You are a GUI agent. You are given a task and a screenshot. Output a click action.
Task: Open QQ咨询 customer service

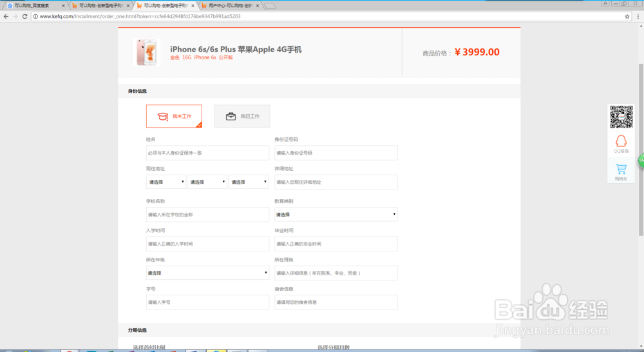pyautogui.click(x=621, y=144)
